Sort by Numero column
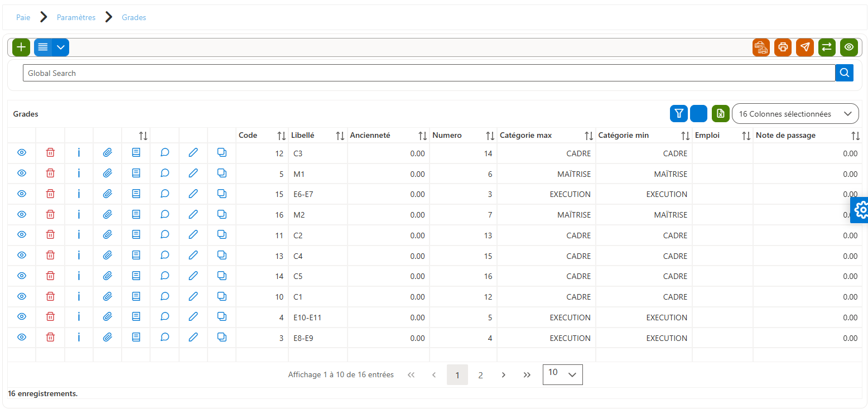Viewport: 868px width, 409px height. point(490,136)
